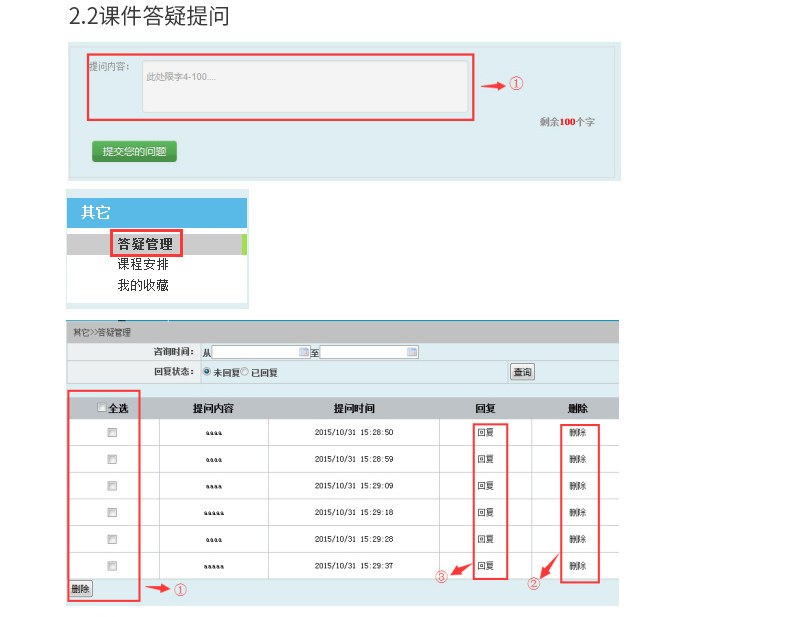790x617 pixels.
Task: Tick checkbox for question at 15:29:37
Action: (112, 566)
